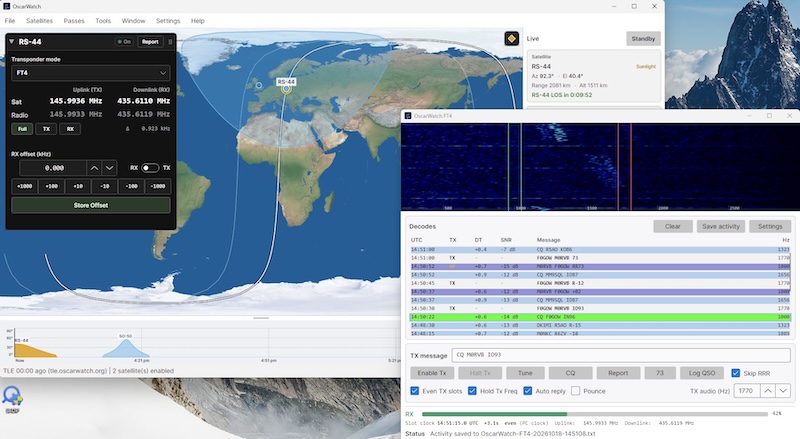Open the Settings menu in menu bar
800x439 pixels.
(168, 21)
